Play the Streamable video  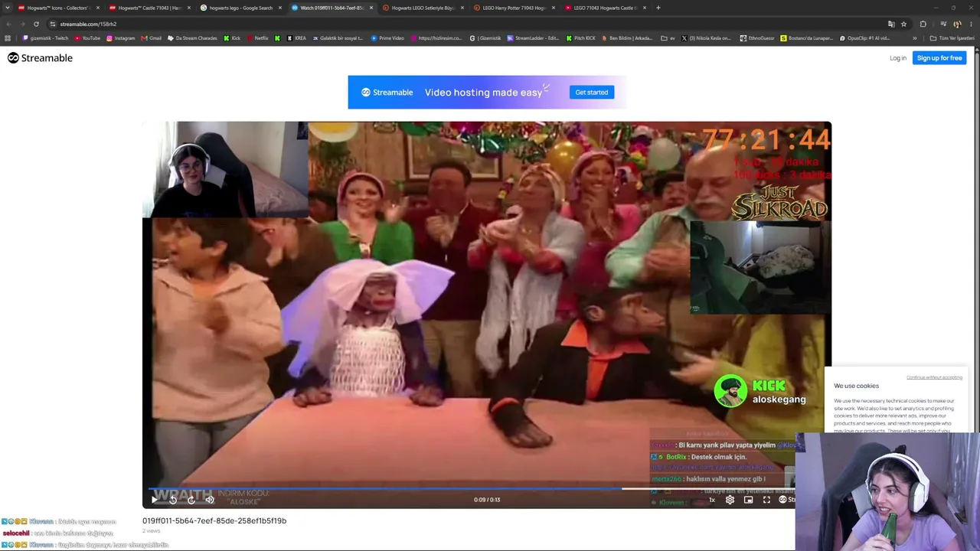click(x=154, y=500)
